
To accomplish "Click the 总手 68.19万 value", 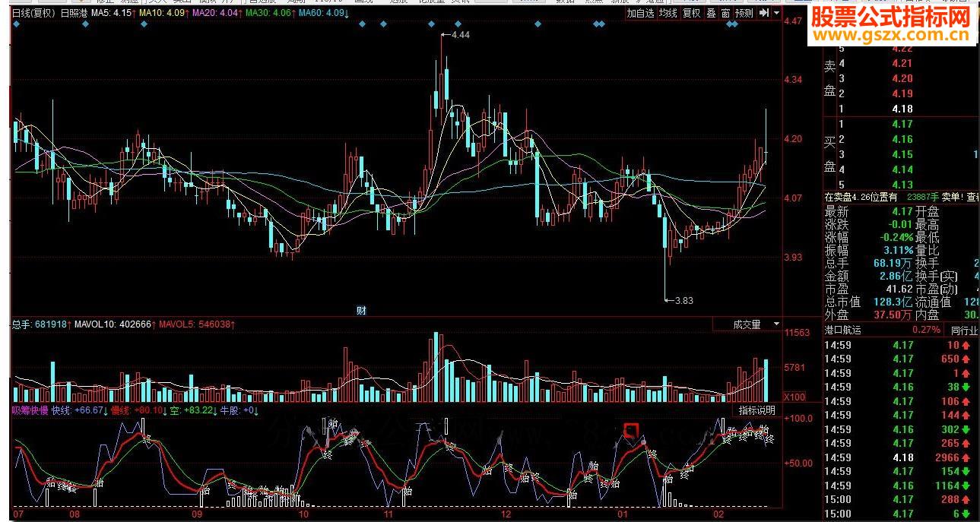I will click(x=893, y=264).
